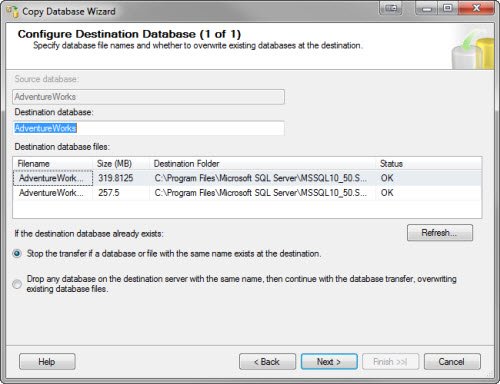Click the Filename column header

[x=53, y=164]
